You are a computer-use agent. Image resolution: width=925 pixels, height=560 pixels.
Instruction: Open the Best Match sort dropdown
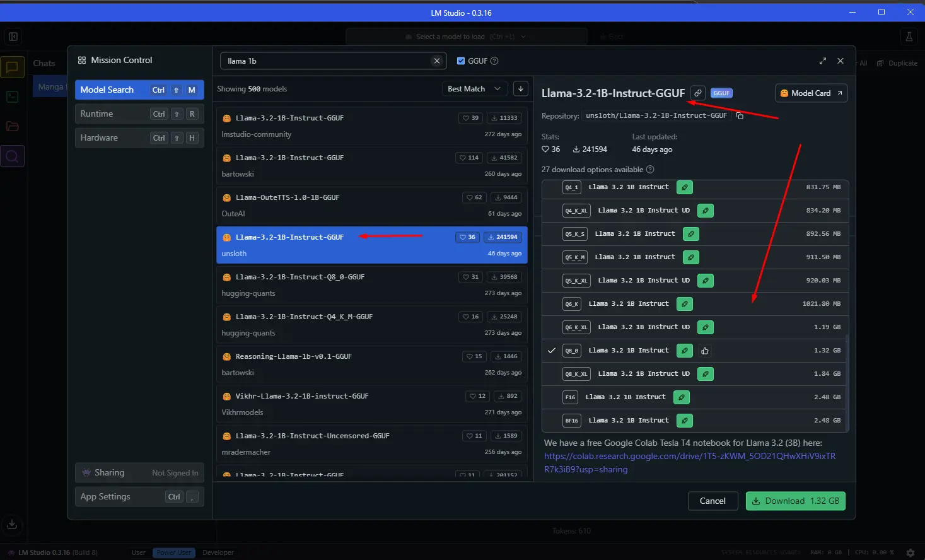pos(474,89)
